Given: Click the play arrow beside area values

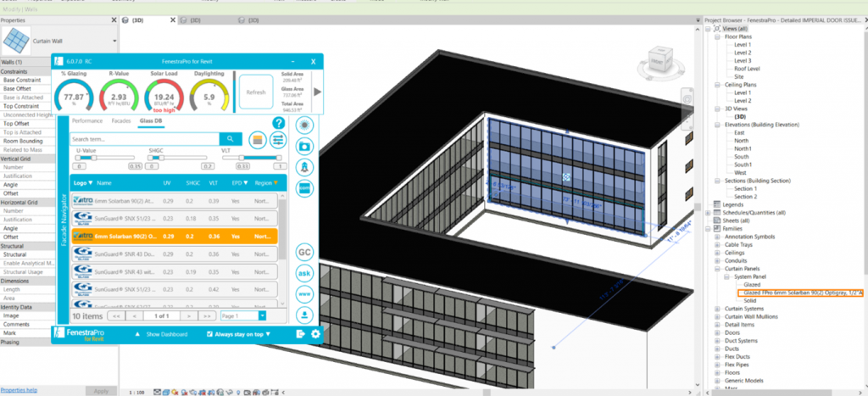Looking at the screenshot, I should pyautogui.click(x=317, y=92).
